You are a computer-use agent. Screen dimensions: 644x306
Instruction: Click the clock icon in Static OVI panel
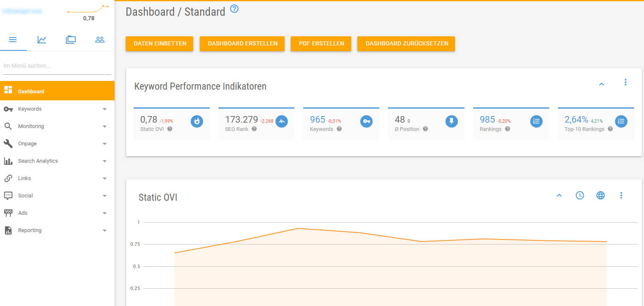pyautogui.click(x=580, y=195)
